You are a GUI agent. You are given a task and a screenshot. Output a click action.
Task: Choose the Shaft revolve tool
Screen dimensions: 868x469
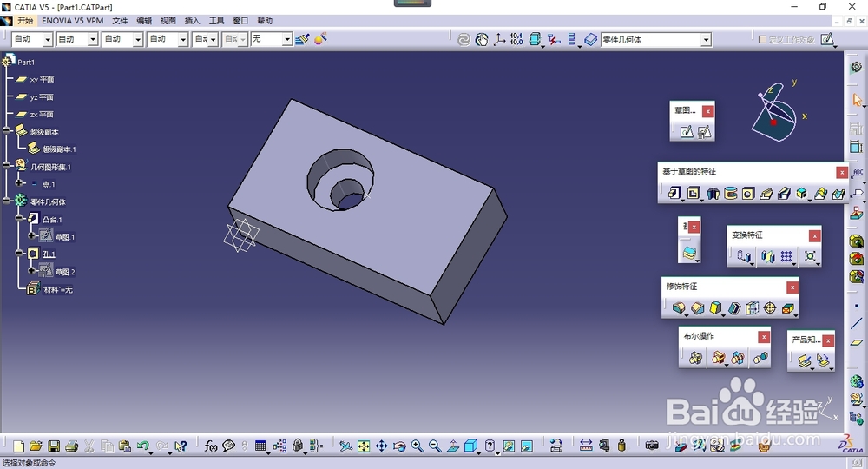[x=713, y=194]
